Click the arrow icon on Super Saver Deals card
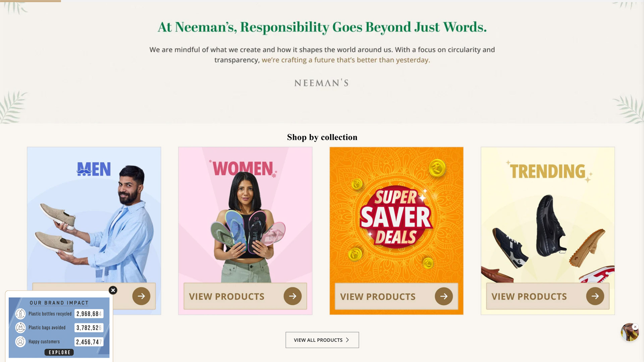The height and width of the screenshot is (362, 644). (x=444, y=296)
